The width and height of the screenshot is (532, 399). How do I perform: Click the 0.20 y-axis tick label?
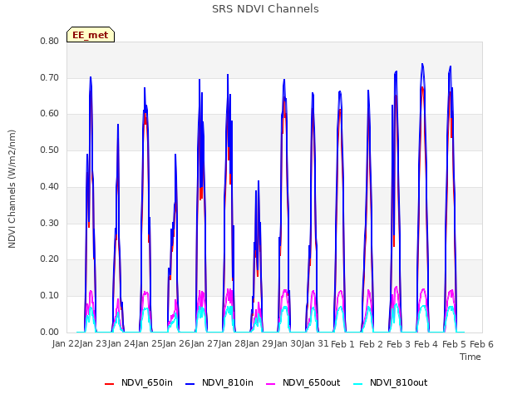[x=50, y=259]
